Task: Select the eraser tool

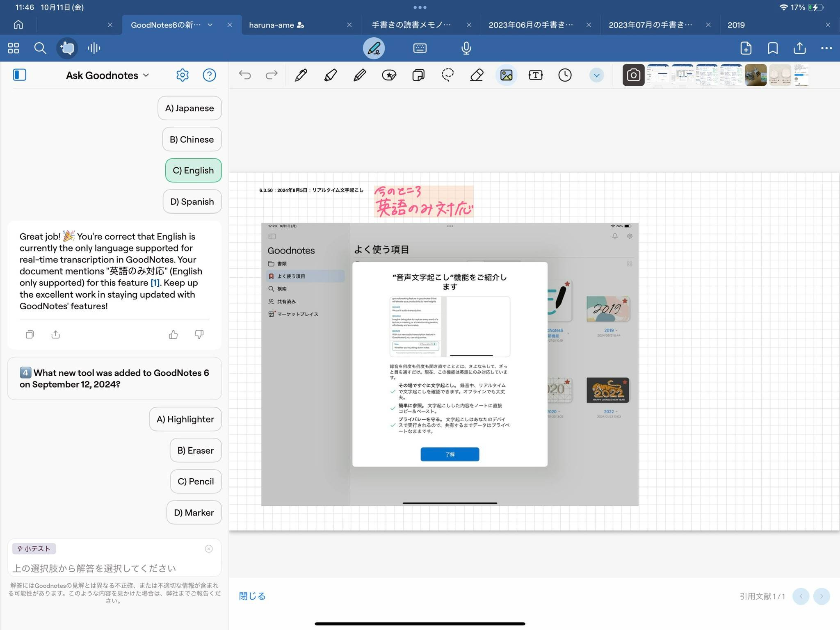Action: (477, 75)
